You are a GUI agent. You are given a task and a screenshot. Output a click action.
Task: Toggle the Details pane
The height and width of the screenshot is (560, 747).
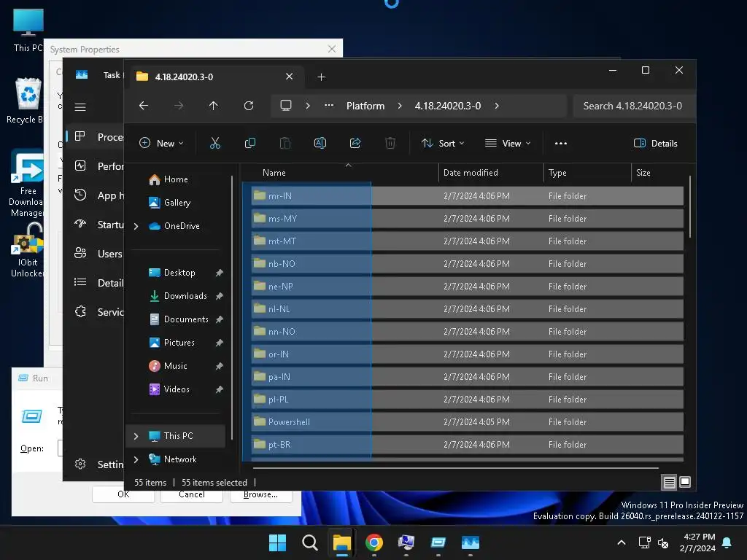656,144
